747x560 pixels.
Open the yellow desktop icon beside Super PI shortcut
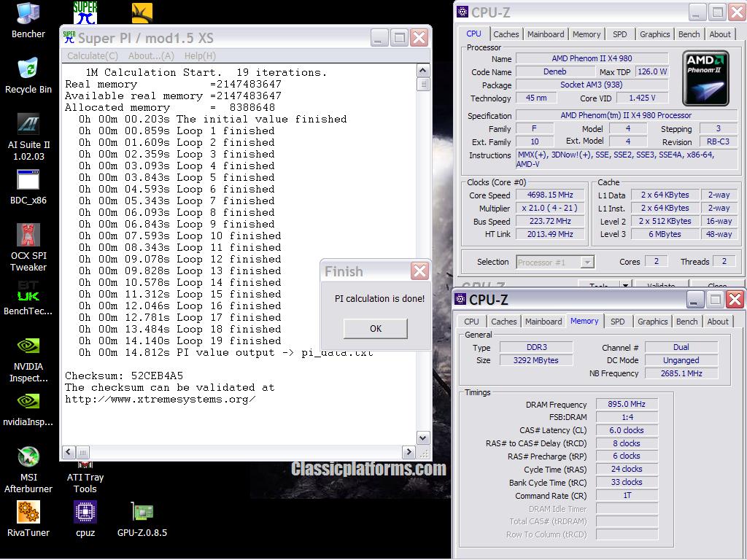click(x=142, y=13)
